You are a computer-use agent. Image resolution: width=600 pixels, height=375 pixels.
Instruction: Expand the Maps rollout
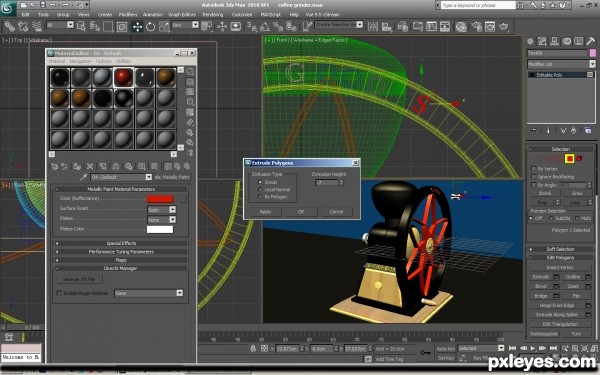coord(121,260)
